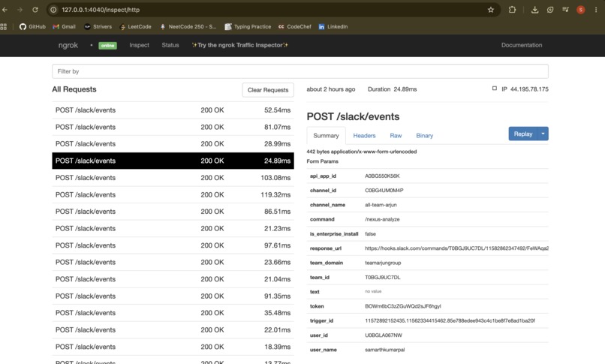Open the Gmail bookmark
This screenshot has width=605, height=364.
coord(64,26)
